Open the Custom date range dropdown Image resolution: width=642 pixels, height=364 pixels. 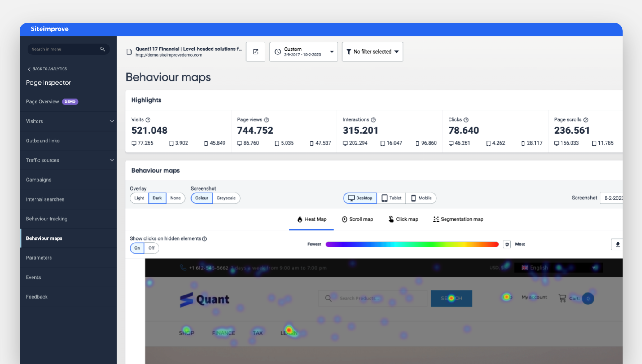tap(303, 52)
